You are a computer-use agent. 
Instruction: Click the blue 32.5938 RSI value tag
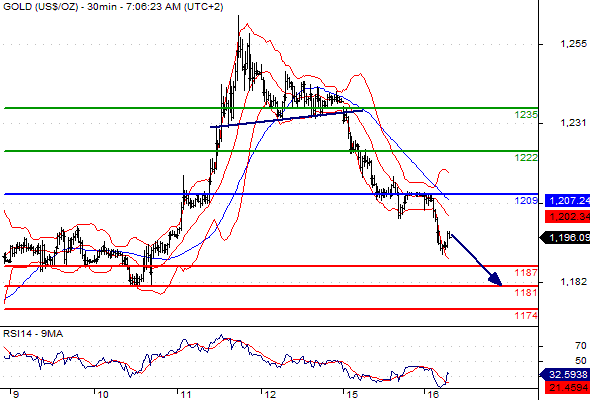click(565, 374)
